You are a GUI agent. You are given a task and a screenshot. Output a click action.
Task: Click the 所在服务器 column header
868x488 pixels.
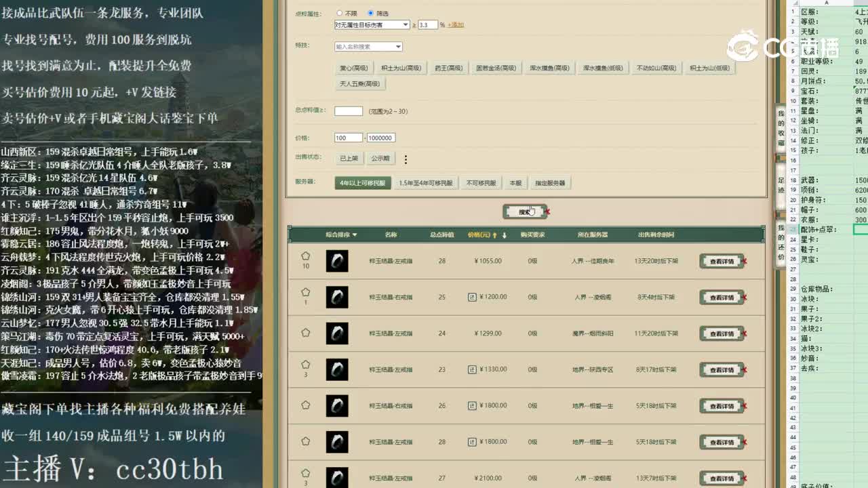pos(592,235)
